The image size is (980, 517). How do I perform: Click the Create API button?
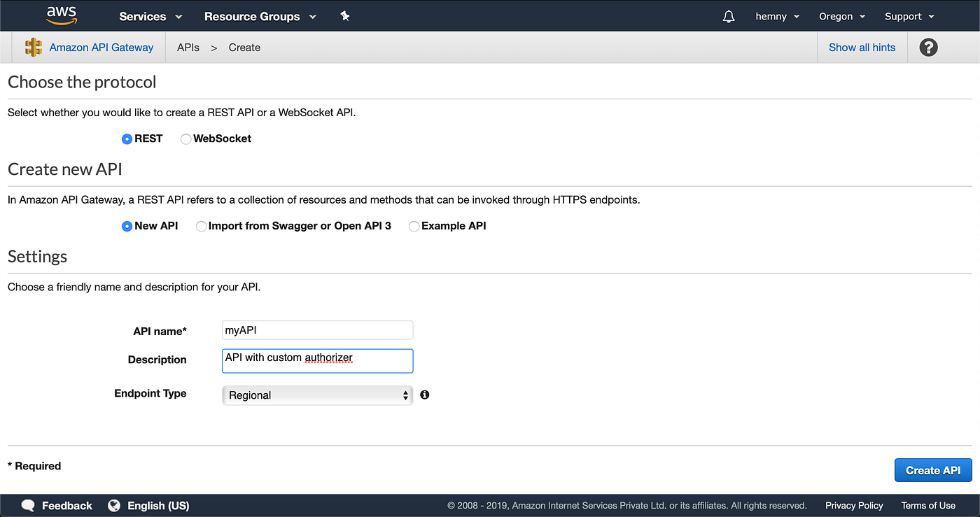tap(933, 470)
